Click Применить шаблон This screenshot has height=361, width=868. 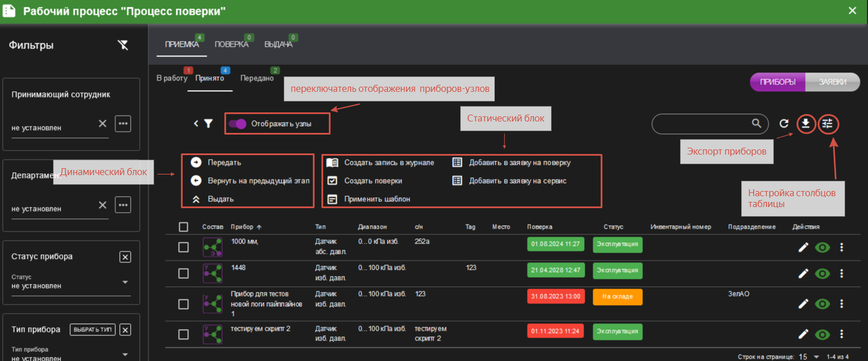tap(368, 199)
